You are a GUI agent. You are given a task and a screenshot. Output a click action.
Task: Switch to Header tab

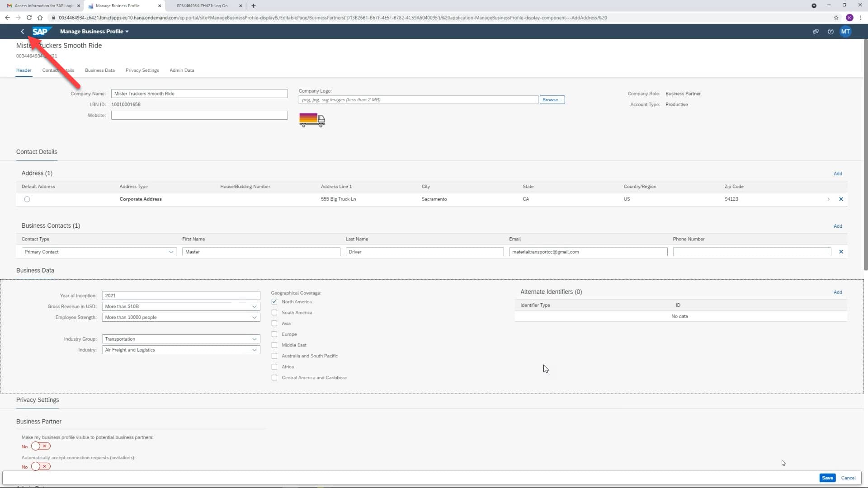coord(24,70)
